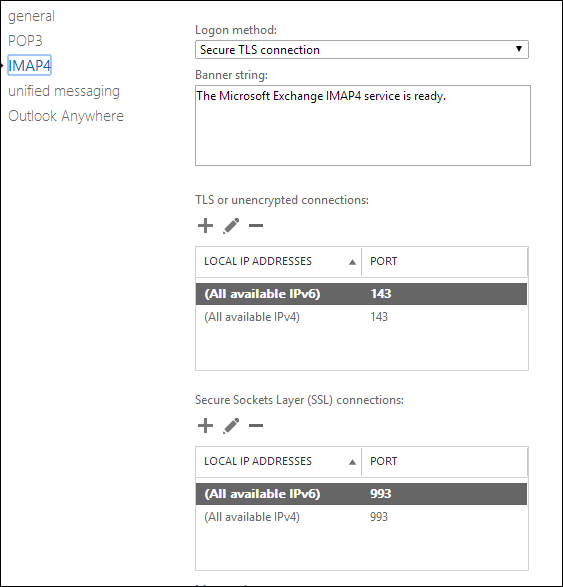Click into the Banner string text box

(363, 125)
